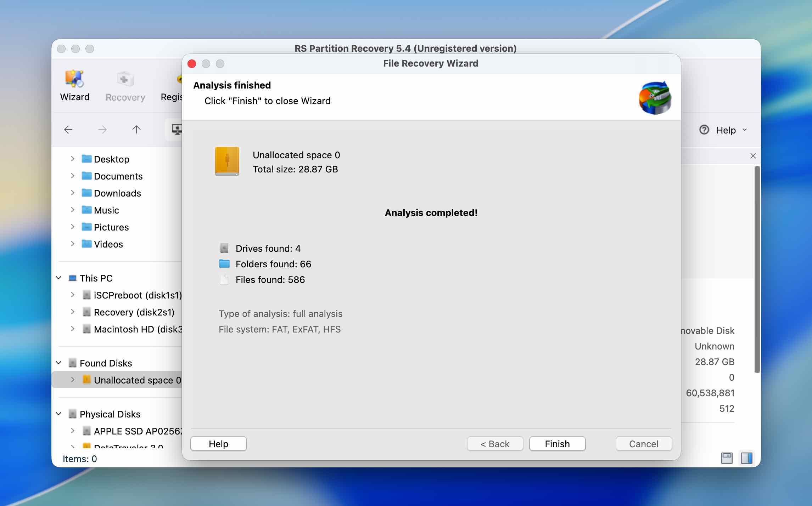Click the Videos folder icon
This screenshot has height=506, width=812.
86,244
